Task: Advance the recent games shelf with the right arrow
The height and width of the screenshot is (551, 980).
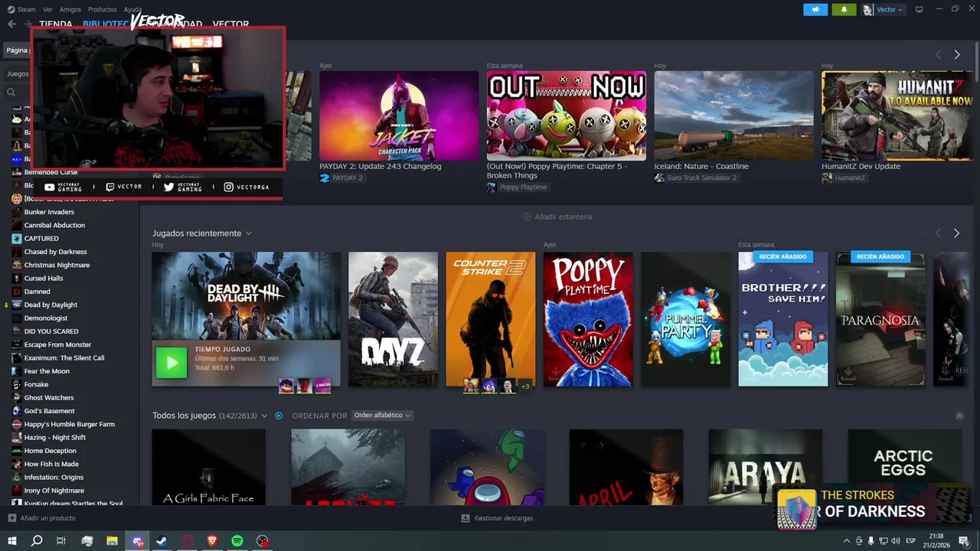Action: (x=956, y=233)
